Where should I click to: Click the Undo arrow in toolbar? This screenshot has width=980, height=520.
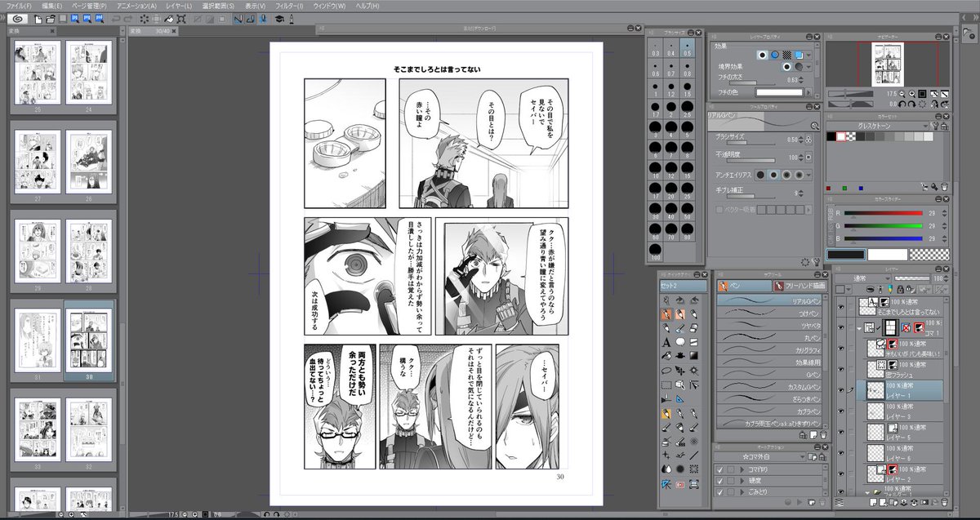pyautogui.click(x=114, y=18)
